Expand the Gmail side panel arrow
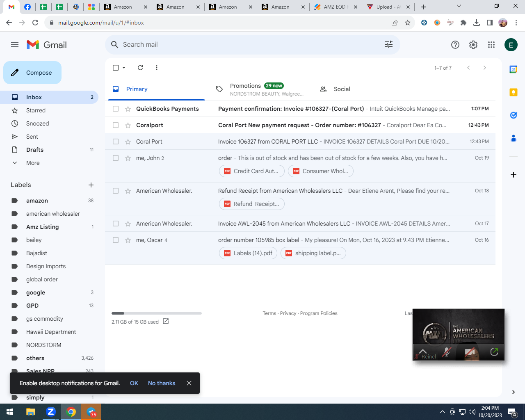The image size is (525, 420). point(514,392)
